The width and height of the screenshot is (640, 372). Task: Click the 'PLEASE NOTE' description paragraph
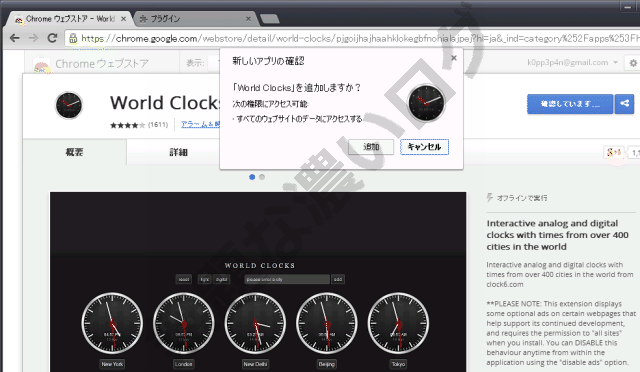(x=561, y=333)
